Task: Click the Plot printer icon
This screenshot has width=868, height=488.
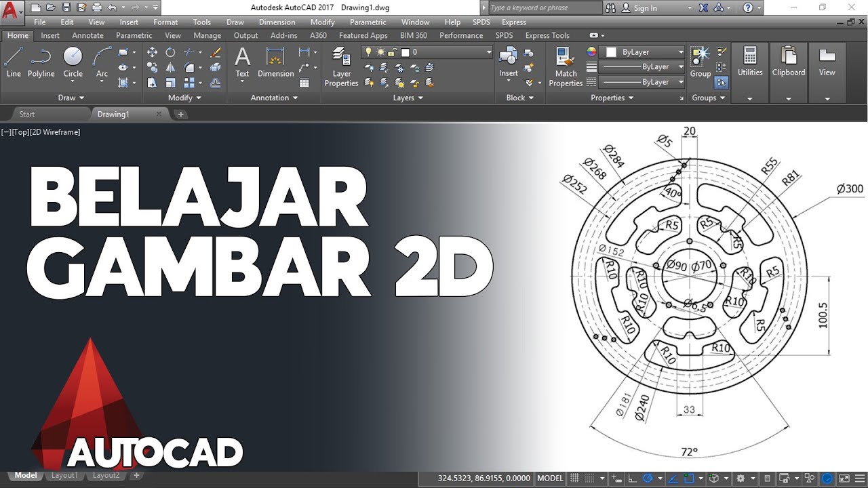Action: [x=96, y=7]
